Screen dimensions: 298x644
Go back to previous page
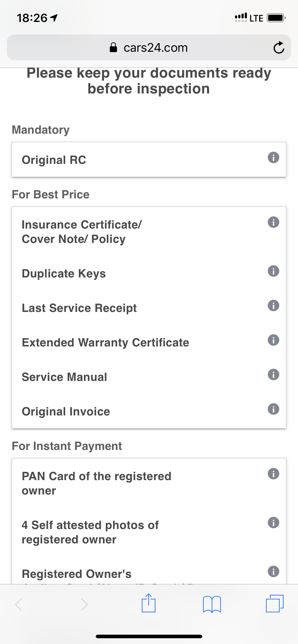(x=19, y=604)
